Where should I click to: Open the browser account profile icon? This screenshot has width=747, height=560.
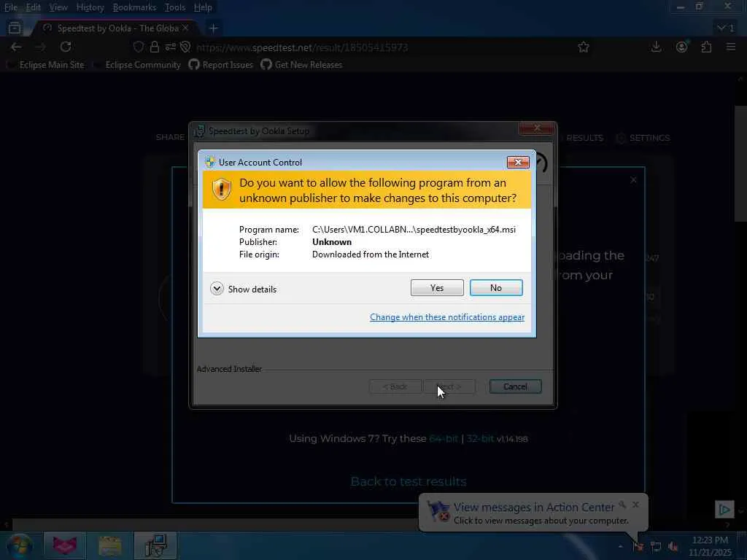click(x=682, y=47)
